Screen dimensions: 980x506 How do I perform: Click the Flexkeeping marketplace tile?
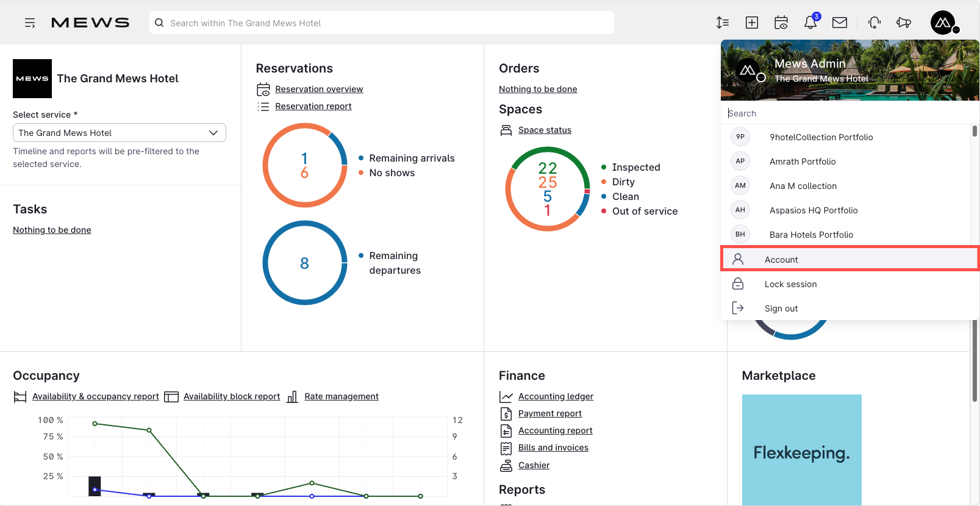(801, 450)
